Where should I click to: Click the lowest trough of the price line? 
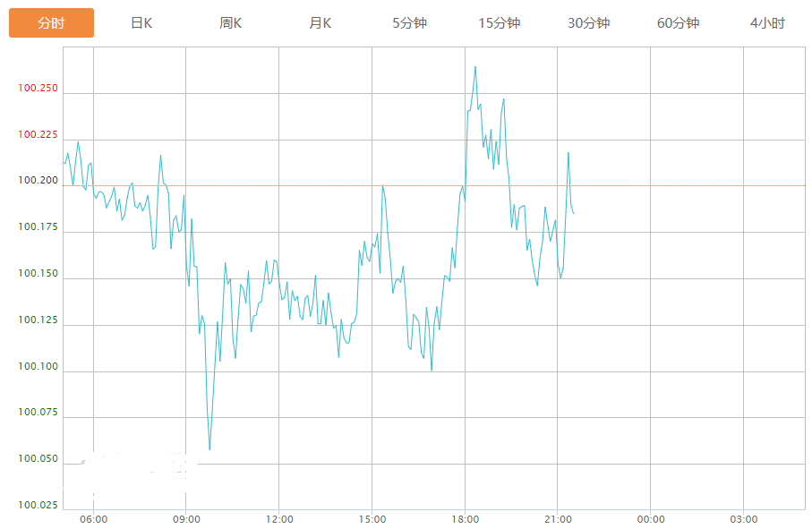[209, 449]
